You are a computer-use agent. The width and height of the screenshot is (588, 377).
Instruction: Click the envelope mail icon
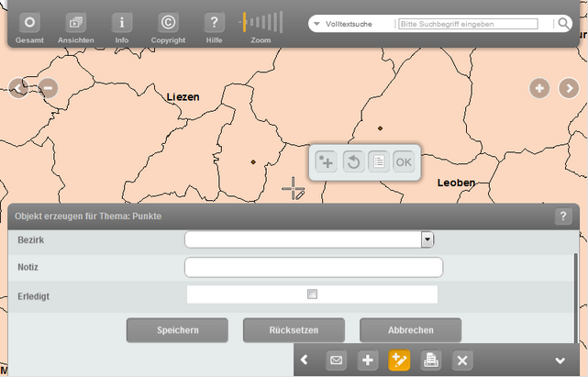tap(336, 360)
